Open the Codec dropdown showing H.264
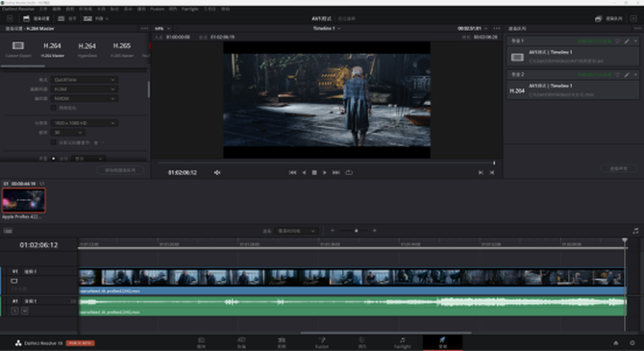The width and height of the screenshot is (644, 351). pyautogui.click(x=85, y=89)
